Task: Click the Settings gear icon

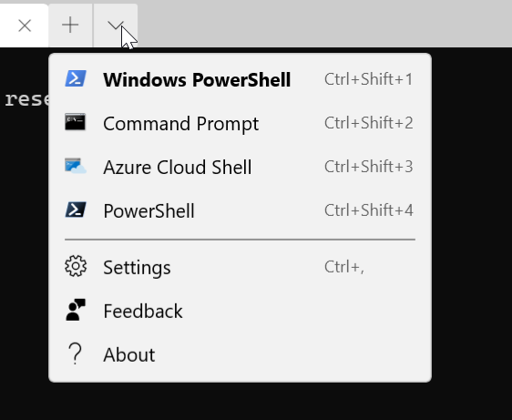Action: point(76,266)
